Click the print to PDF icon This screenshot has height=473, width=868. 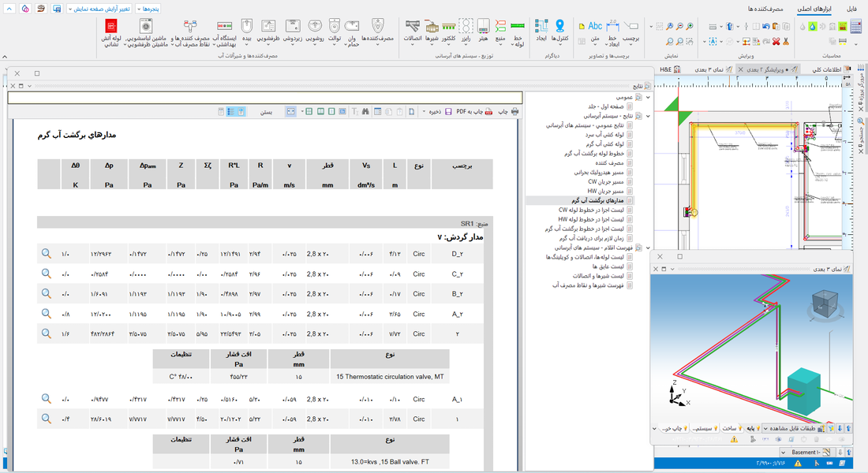[x=488, y=111]
